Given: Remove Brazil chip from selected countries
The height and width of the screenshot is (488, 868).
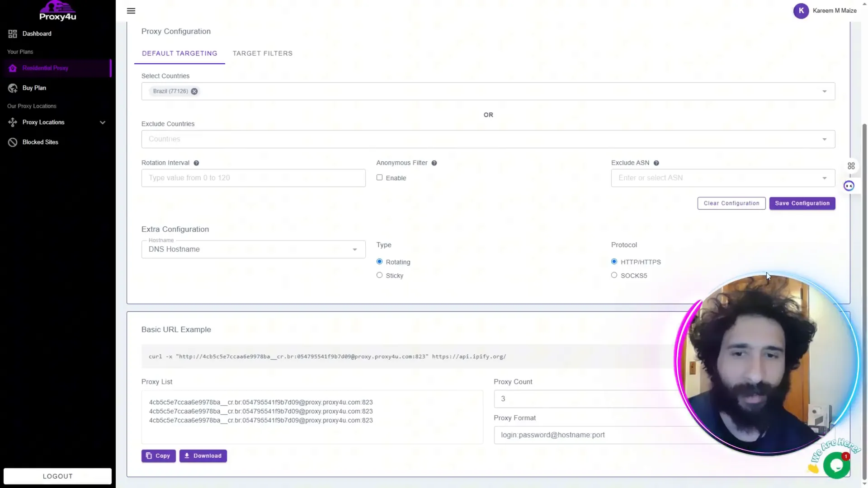Looking at the screenshot, I should 194,91.
